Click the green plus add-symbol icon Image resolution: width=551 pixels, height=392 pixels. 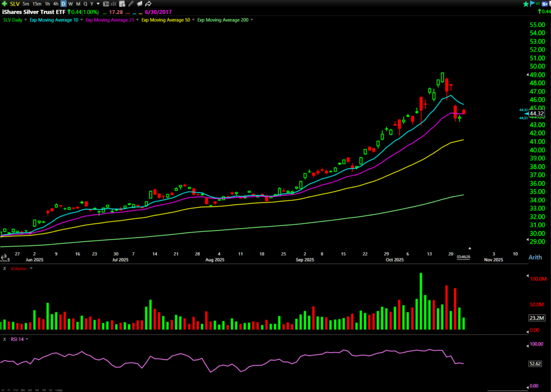tap(4, 4)
